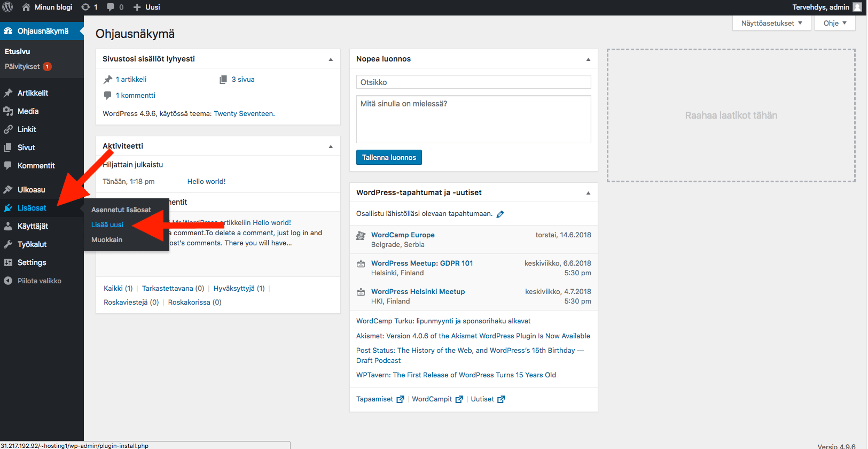The width and height of the screenshot is (868, 449).
Task: Open the 1 kommentti link
Action: (136, 95)
